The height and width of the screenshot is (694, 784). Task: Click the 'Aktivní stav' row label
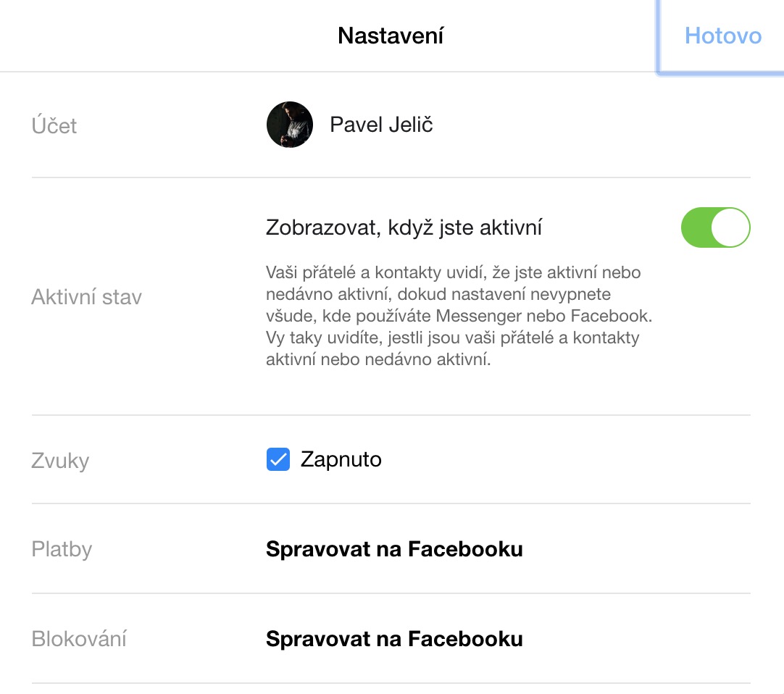[x=86, y=297]
